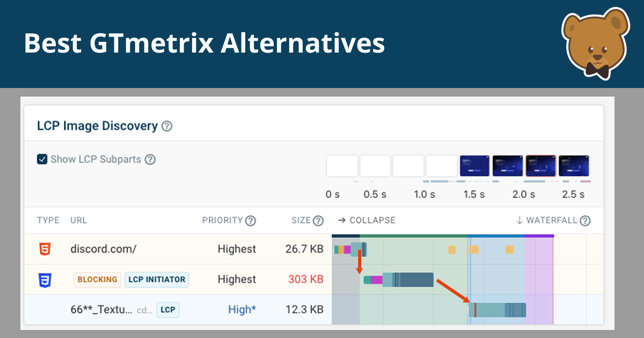Uncheck the Show LCP Subparts checkbox
The height and width of the screenshot is (338, 644).
42,159
